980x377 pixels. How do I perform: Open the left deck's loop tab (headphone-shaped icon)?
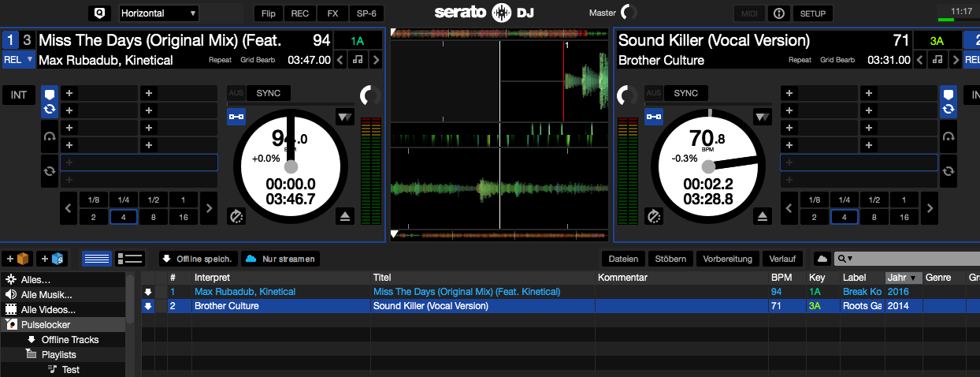click(50, 136)
